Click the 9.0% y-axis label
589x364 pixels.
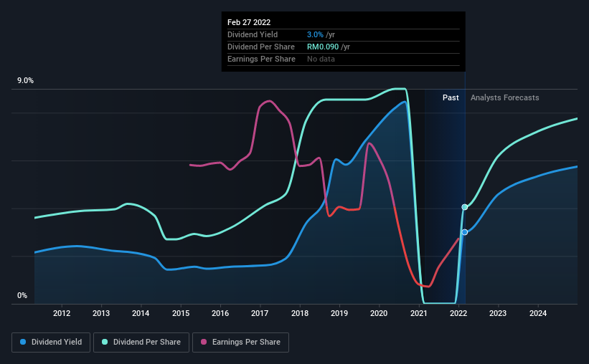pyautogui.click(x=25, y=81)
